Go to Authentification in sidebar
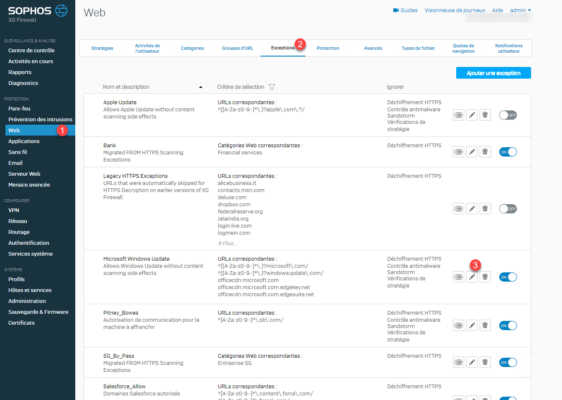Screen dimensions: 562x400 click(x=29, y=243)
